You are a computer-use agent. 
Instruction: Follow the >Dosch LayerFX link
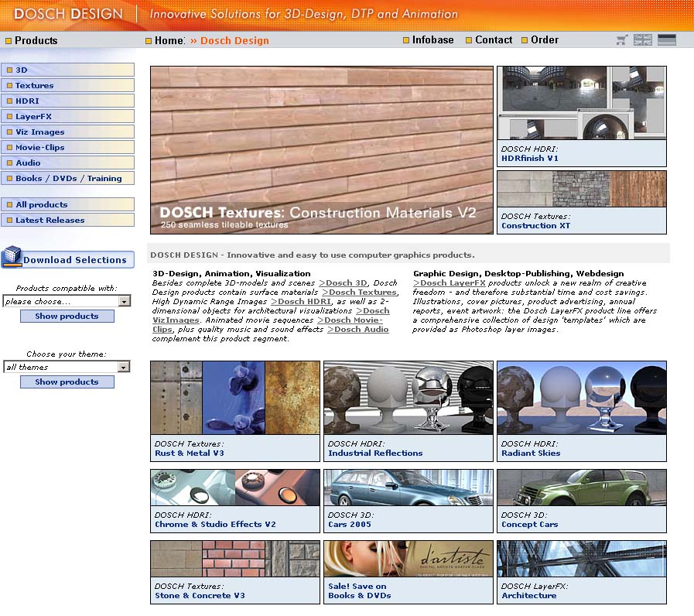coord(450,283)
